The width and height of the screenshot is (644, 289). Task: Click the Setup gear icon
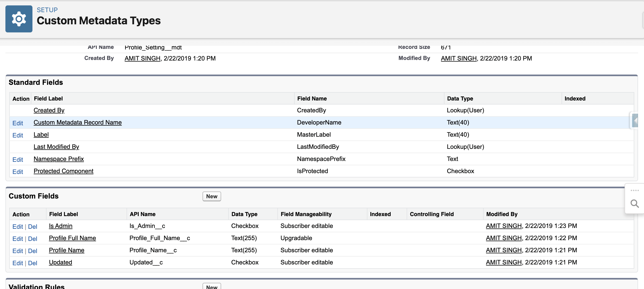click(x=19, y=19)
